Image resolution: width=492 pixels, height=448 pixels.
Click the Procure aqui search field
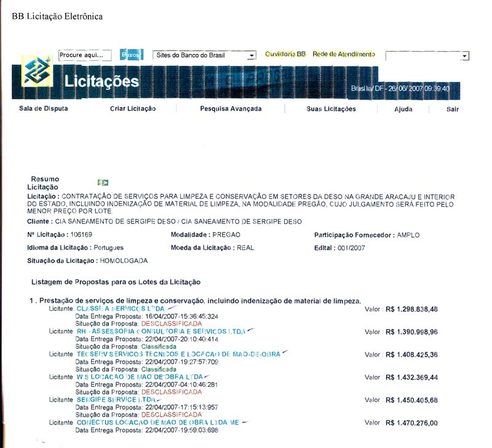pos(85,55)
